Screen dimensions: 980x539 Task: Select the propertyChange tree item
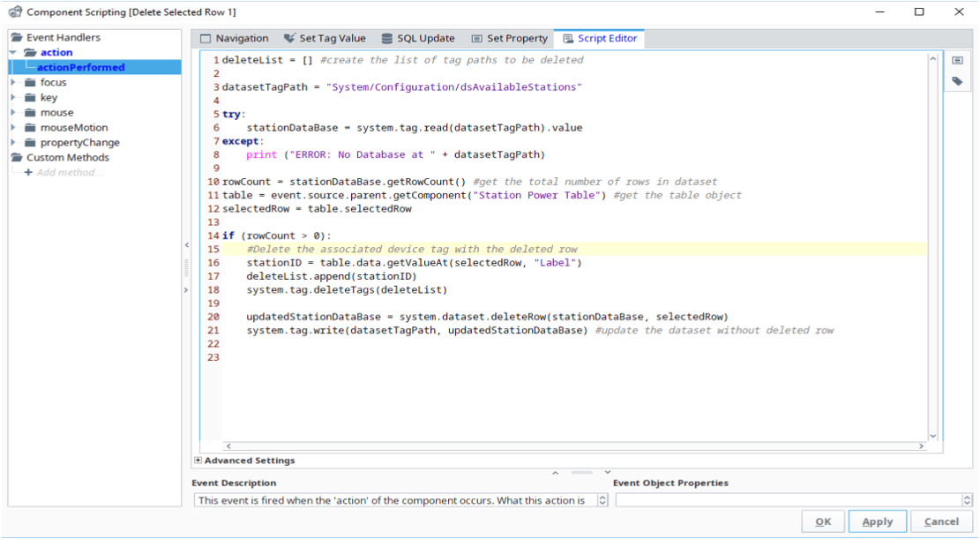coord(80,143)
